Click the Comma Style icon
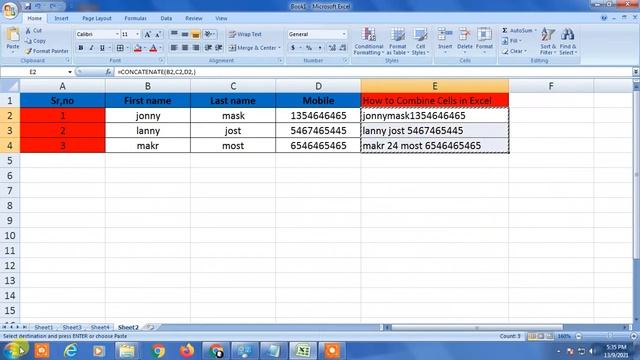 (x=320, y=48)
